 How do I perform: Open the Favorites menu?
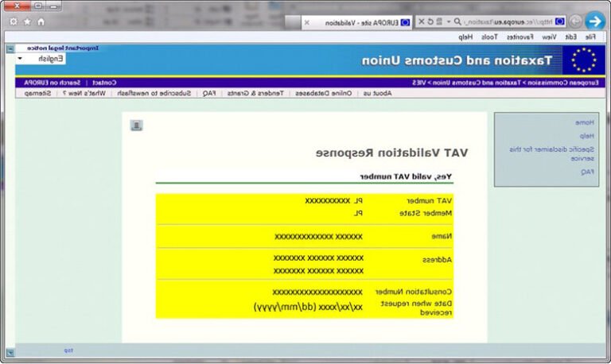520,37
